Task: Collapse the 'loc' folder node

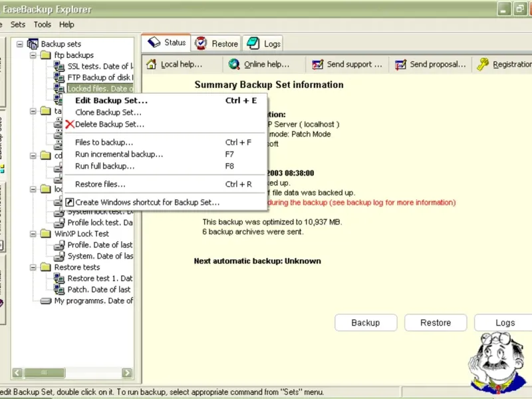Action: pyautogui.click(x=33, y=189)
